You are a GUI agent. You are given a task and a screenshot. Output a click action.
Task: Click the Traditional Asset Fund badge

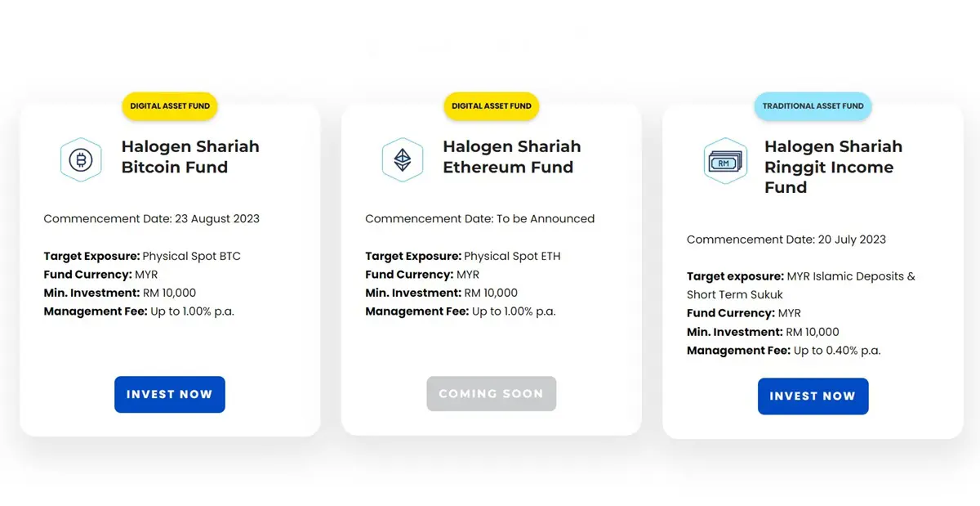[x=813, y=106]
